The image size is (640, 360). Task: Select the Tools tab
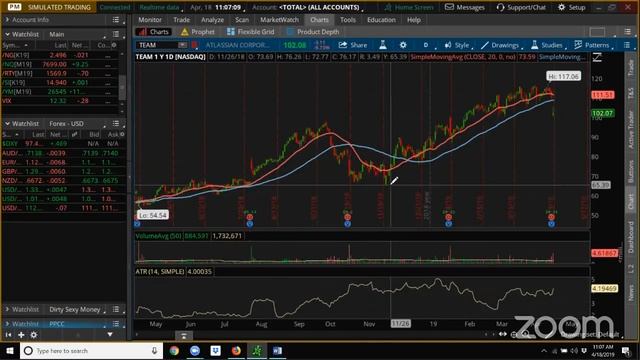coord(348,20)
